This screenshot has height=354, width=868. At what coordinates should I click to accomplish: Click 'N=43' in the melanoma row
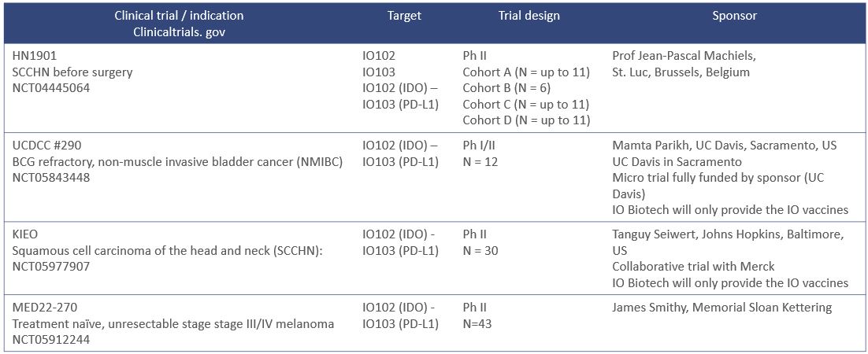tap(477, 323)
